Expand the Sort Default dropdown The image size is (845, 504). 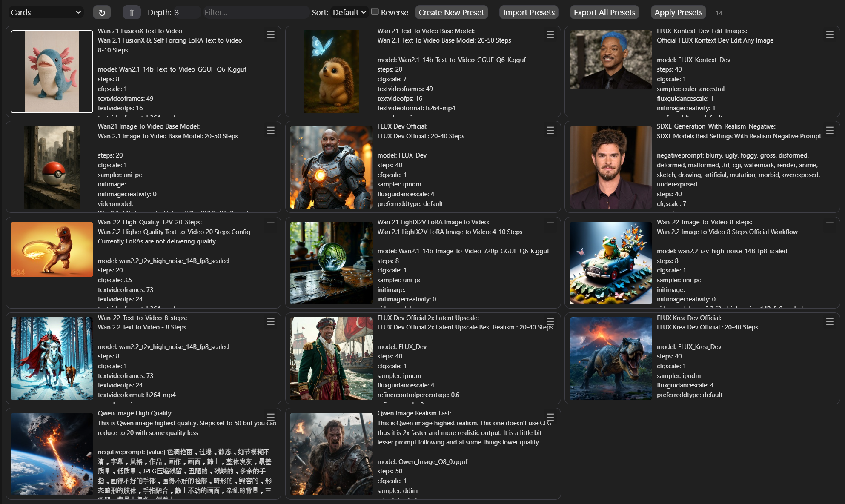tap(349, 13)
